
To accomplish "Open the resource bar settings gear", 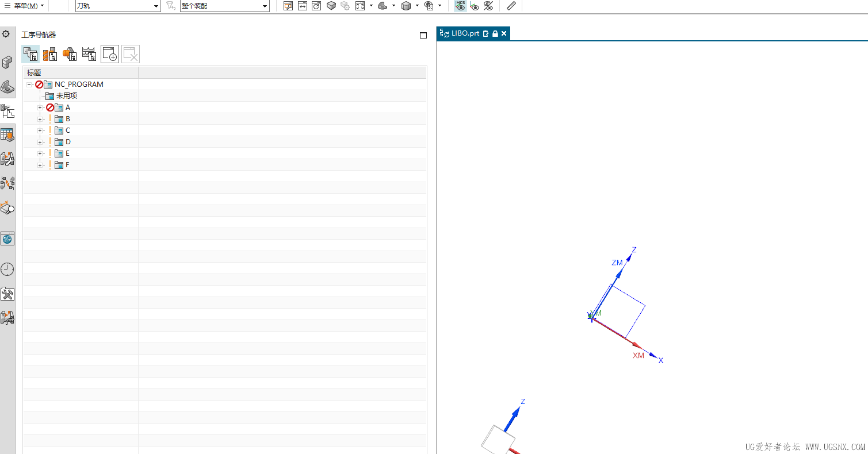I will tap(6, 34).
